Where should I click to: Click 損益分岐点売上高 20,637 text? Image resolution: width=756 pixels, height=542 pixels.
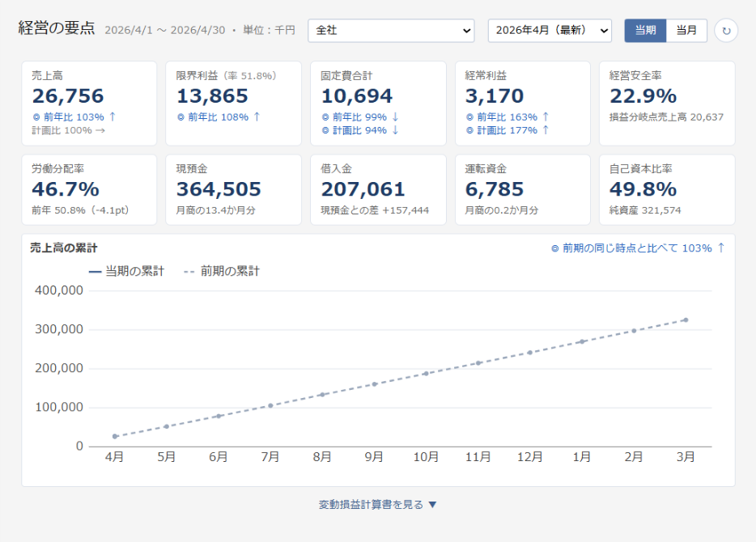666,116
